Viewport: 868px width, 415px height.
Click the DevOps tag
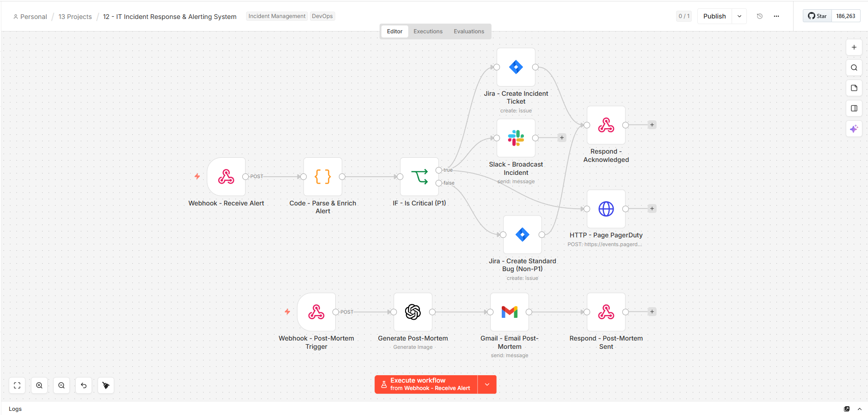[322, 16]
